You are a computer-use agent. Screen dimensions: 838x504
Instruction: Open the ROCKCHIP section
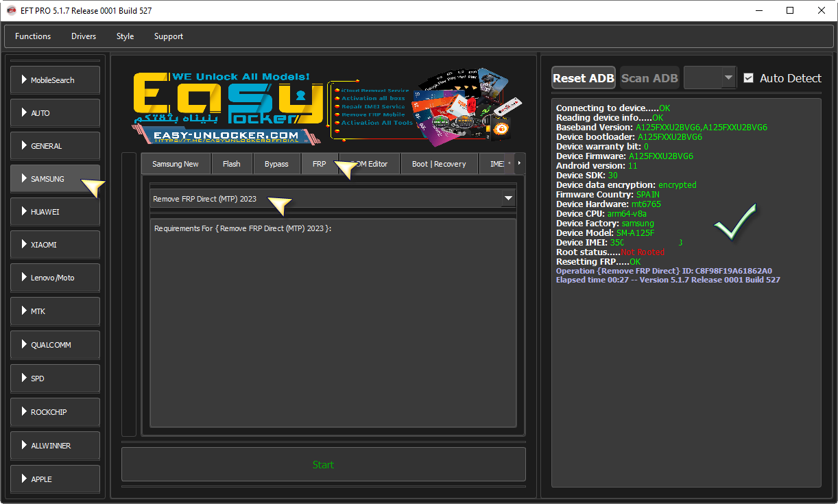pos(55,412)
